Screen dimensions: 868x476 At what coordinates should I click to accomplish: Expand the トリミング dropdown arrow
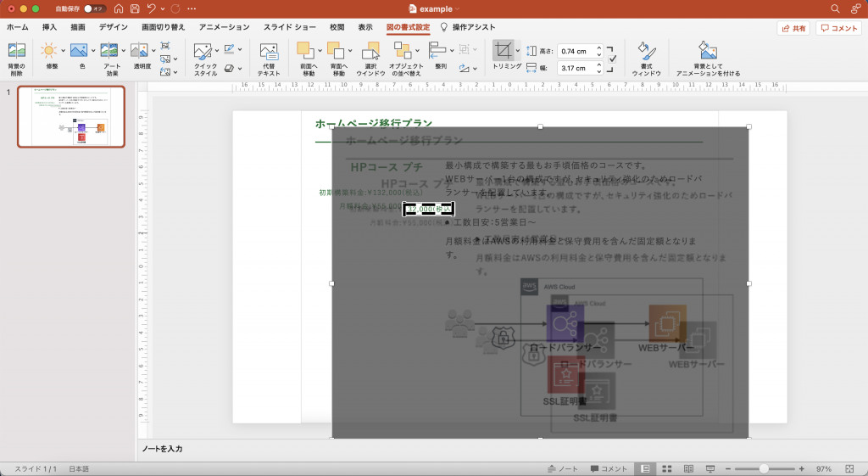[518, 50]
